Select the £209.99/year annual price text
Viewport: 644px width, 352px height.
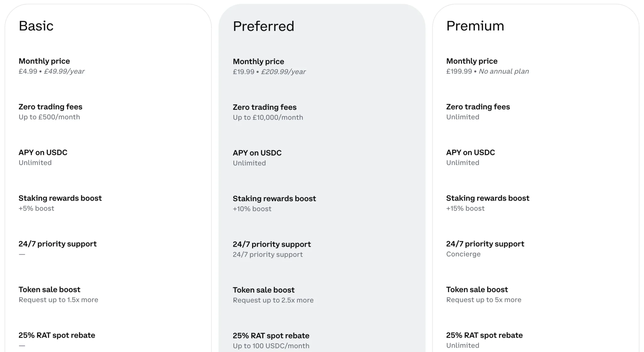pyautogui.click(x=283, y=72)
